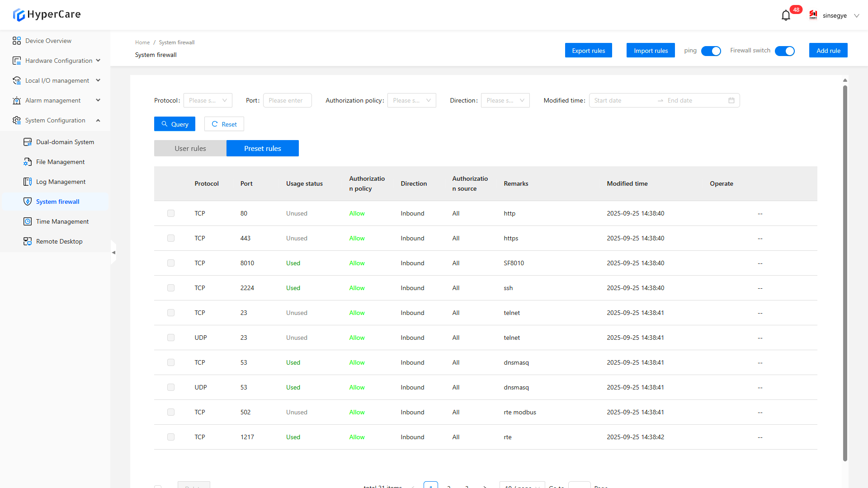The image size is (868, 488).
Task: Click the notification bell icon
Action: click(x=786, y=15)
